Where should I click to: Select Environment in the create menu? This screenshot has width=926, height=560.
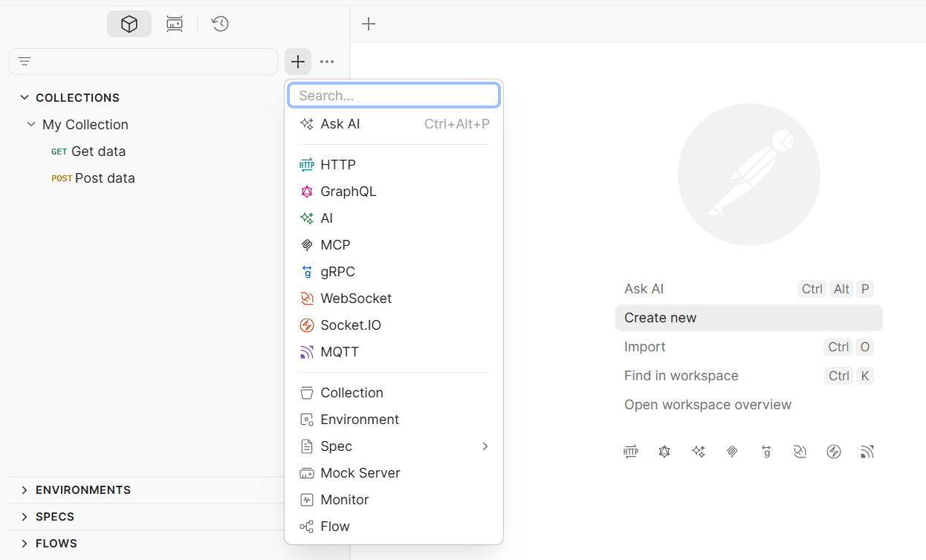[394, 420]
